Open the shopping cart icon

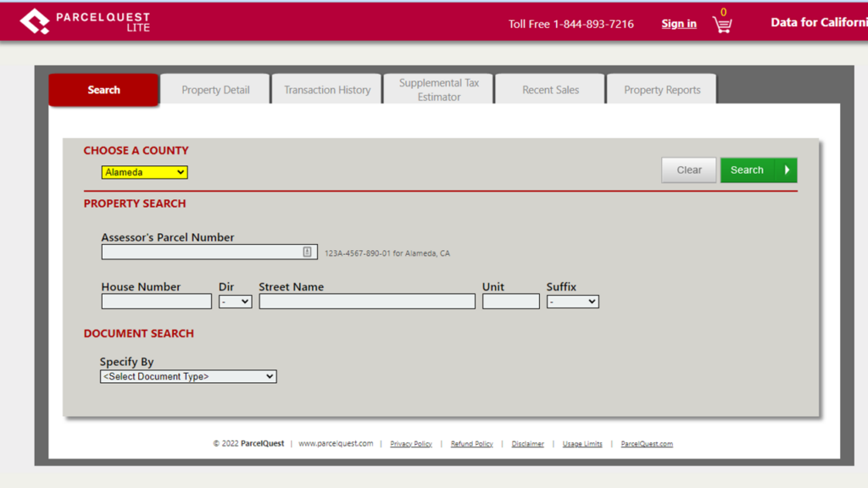click(x=722, y=25)
